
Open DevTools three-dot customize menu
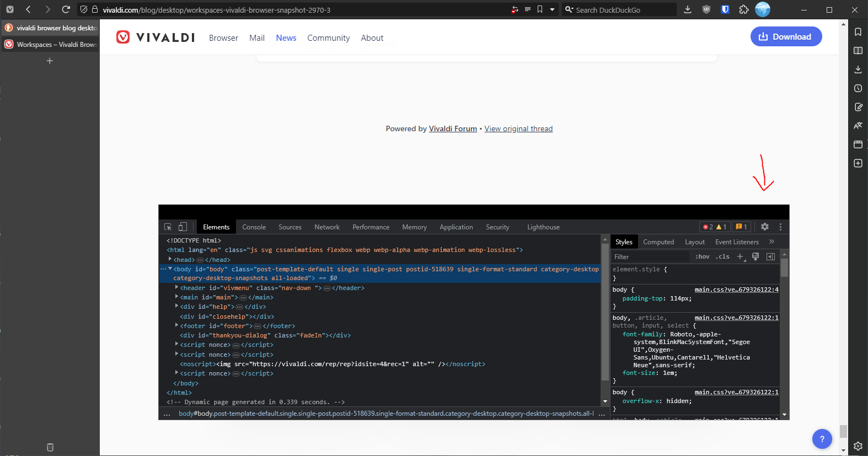click(780, 227)
